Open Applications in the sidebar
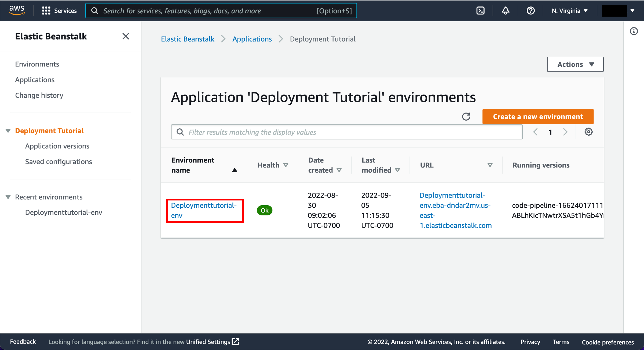The width and height of the screenshot is (644, 350). tap(35, 80)
